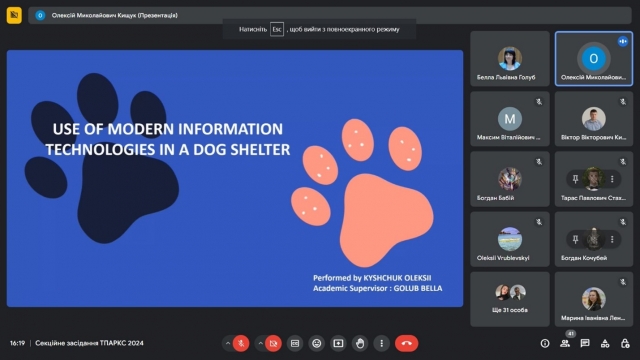Screen dimensions: 640x360
Task: Pin the Богдан Кочубей tile with pin icon
Action: click(576, 239)
